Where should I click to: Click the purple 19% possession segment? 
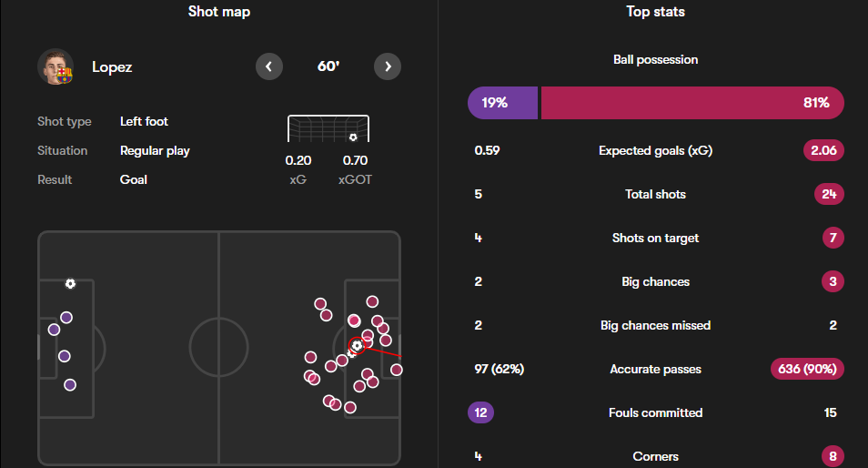(x=502, y=103)
